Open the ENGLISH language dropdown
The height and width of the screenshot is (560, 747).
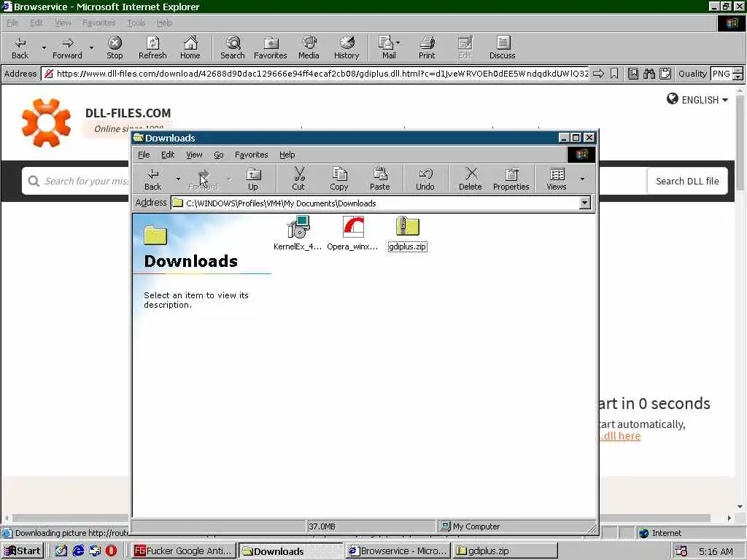point(698,99)
